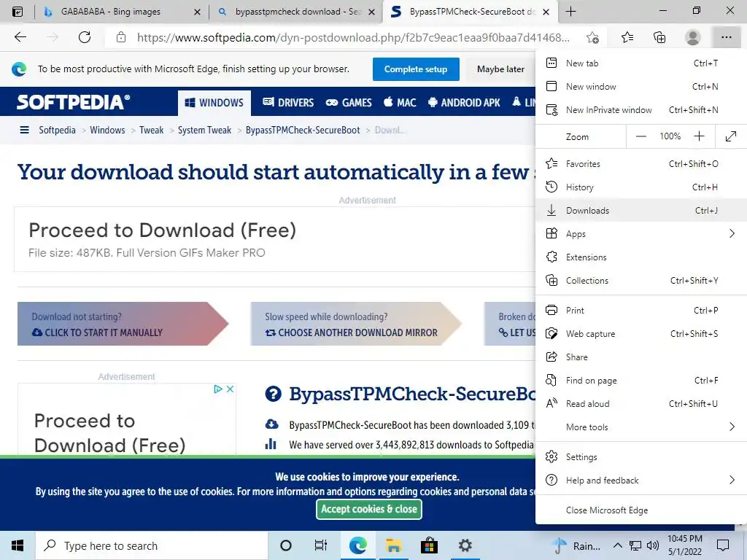Click to start download manually

point(123,324)
